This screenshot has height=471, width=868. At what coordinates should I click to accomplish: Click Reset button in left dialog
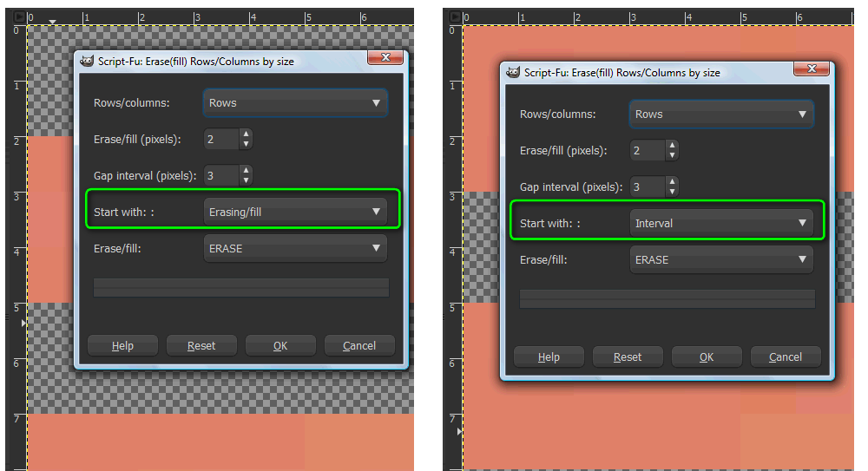click(x=201, y=346)
